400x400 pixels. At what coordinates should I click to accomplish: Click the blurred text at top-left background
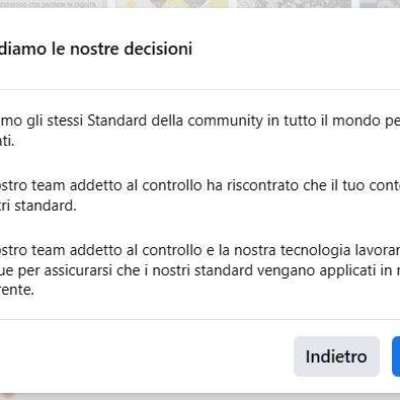[x=53, y=4]
